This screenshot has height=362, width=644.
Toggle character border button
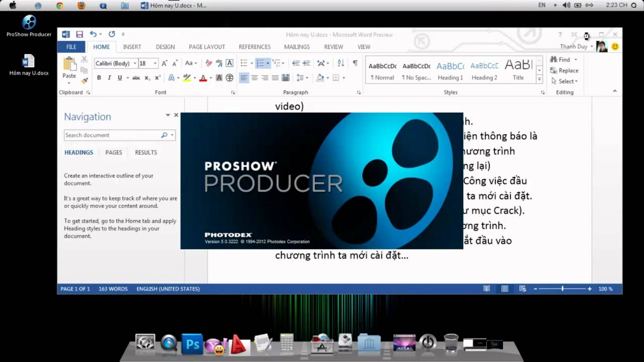tap(229, 63)
